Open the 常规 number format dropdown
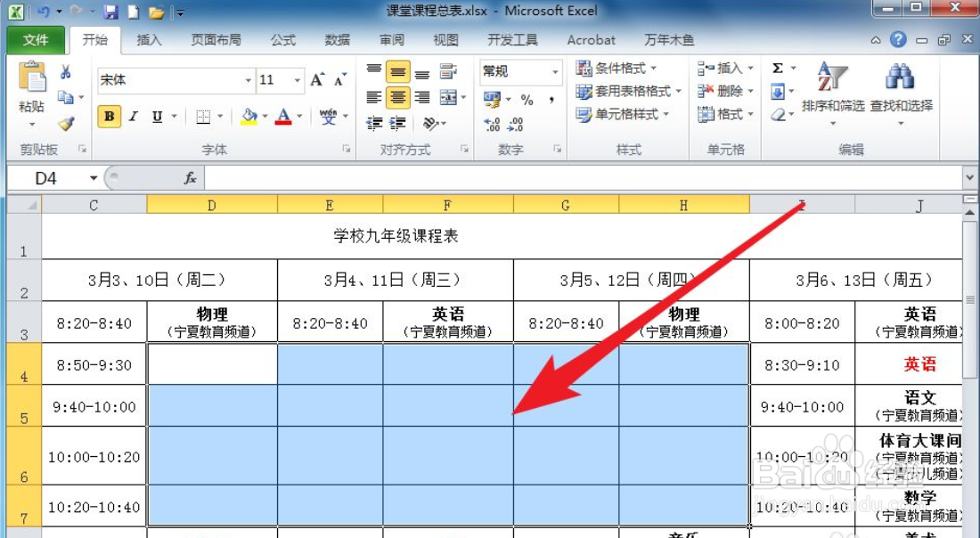This screenshot has width=980, height=538. (554, 71)
